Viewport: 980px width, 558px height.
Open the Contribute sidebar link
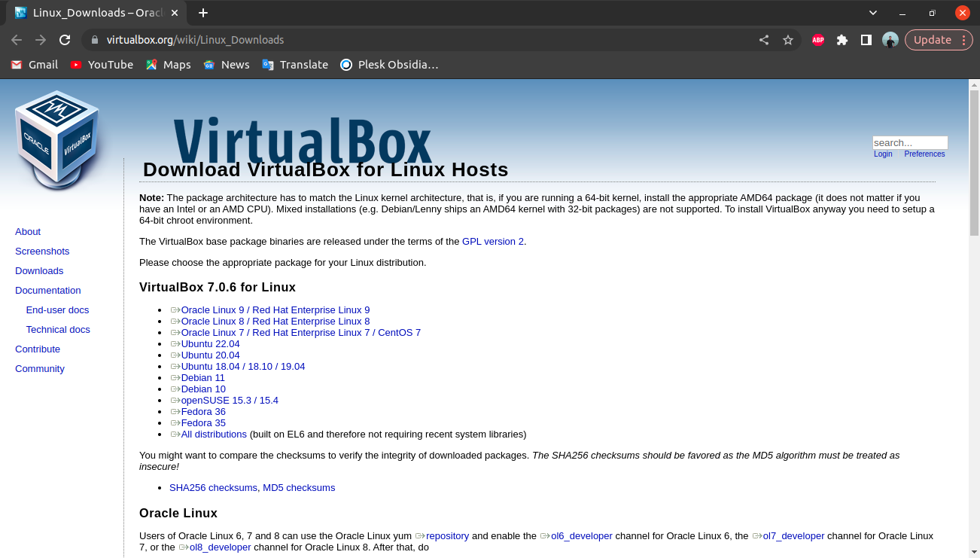[x=38, y=349]
